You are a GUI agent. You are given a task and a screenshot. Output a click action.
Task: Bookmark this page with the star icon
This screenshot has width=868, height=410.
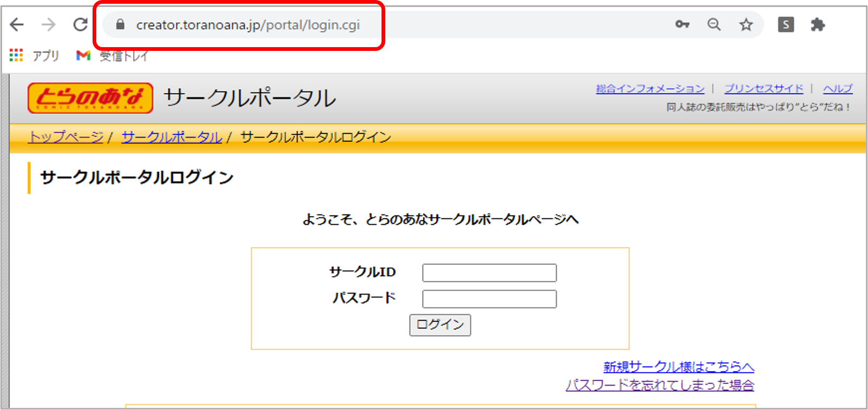tap(746, 24)
